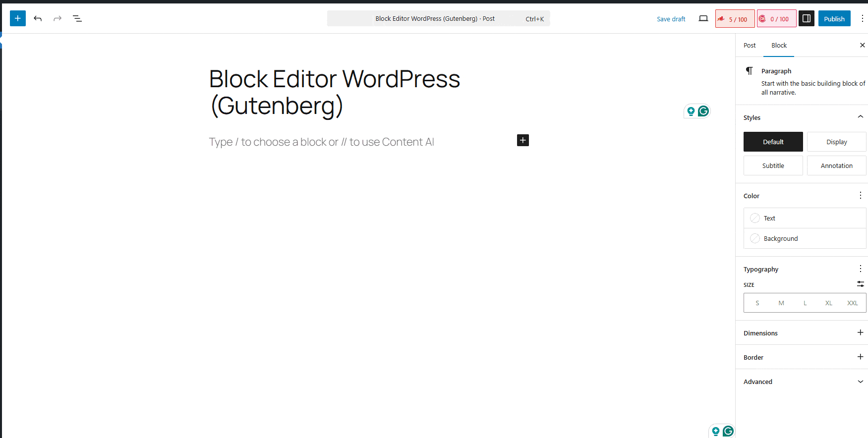Switch to the Post tab
Screen dimensions: 868x438
pyautogui.click(x=750, y=45)
